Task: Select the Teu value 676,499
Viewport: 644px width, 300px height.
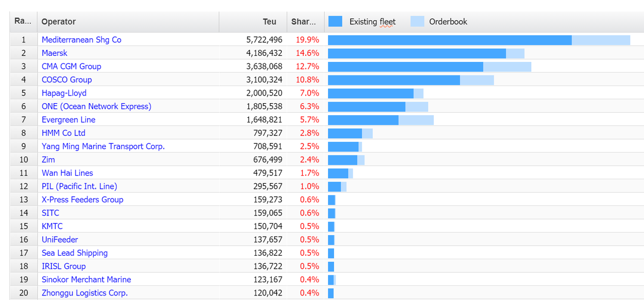Action: pyautogui.click(x=268, y=160)
